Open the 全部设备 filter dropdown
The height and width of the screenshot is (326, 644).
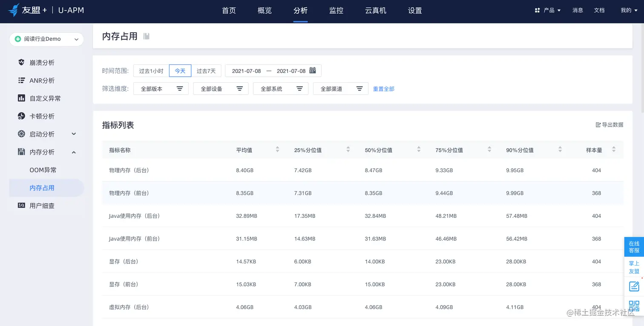point(221,89)
